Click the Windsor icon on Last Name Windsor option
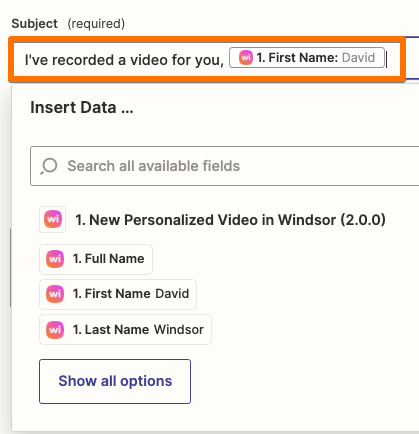This screenshot has height=434, width=419. pos(55,330)
